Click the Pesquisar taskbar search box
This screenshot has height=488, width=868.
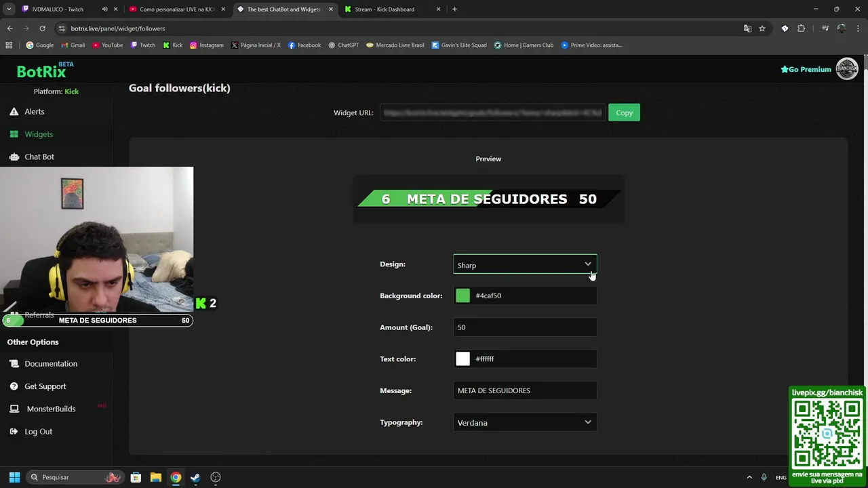(75, 477)
